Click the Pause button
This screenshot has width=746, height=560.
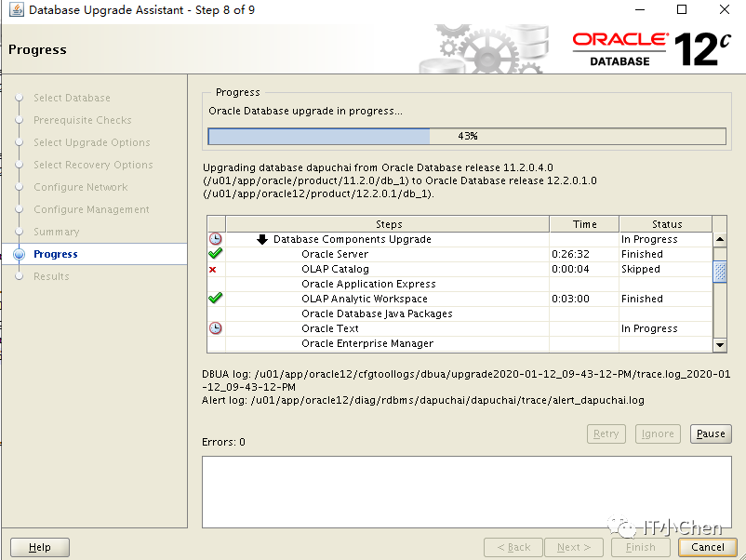[x=711, y=433]
